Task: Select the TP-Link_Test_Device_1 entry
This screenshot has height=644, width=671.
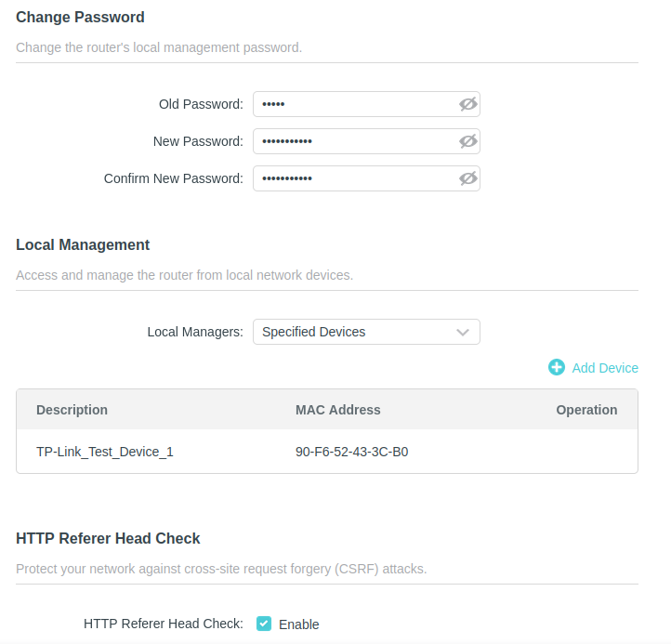Action: click(x=105, y=453)
